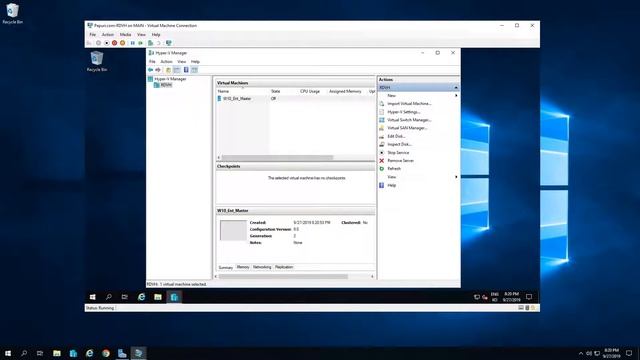
Task: Click the State column header
Action: pos(284,91)
